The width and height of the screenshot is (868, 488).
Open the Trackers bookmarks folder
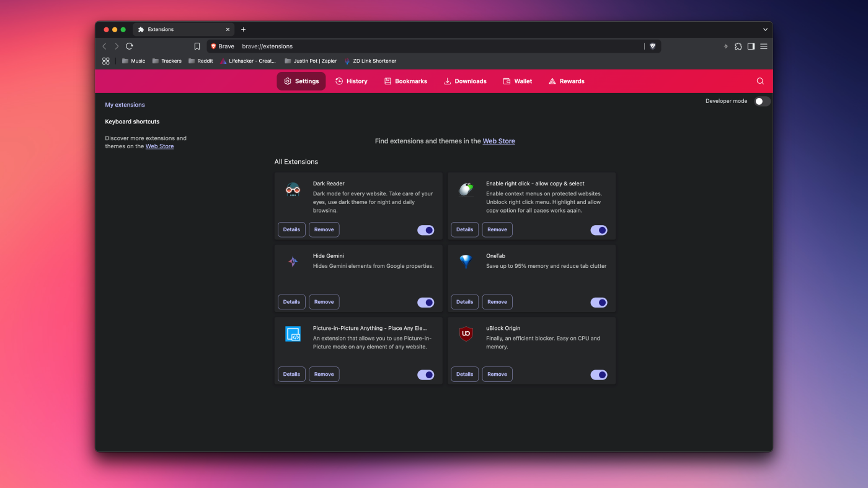tap(167, 61)
